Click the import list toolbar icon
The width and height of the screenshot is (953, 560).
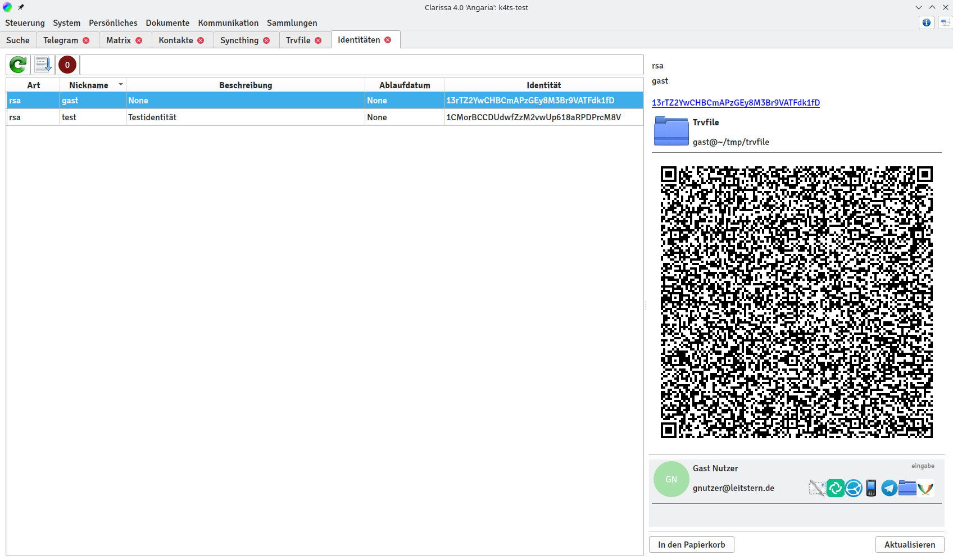(43, 65)
